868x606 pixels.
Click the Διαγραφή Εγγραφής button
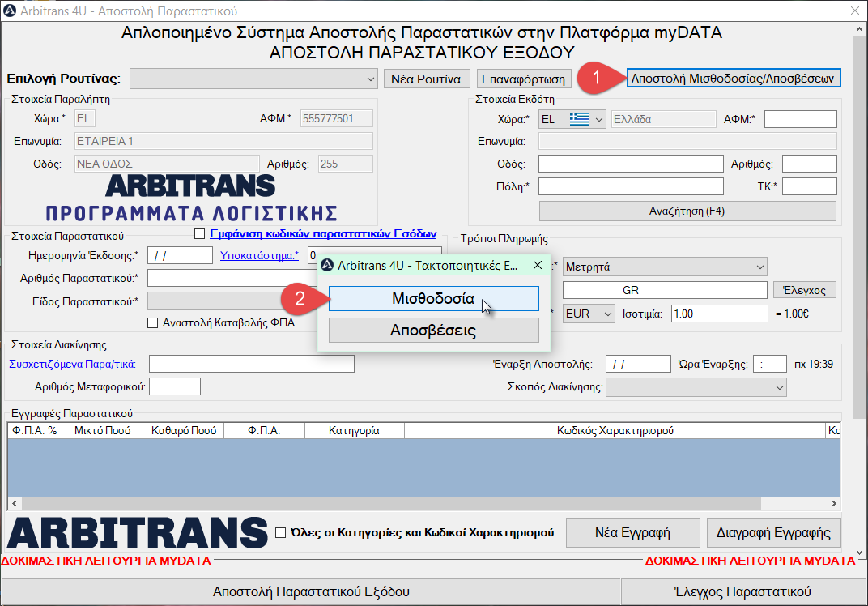coord(774,533)
